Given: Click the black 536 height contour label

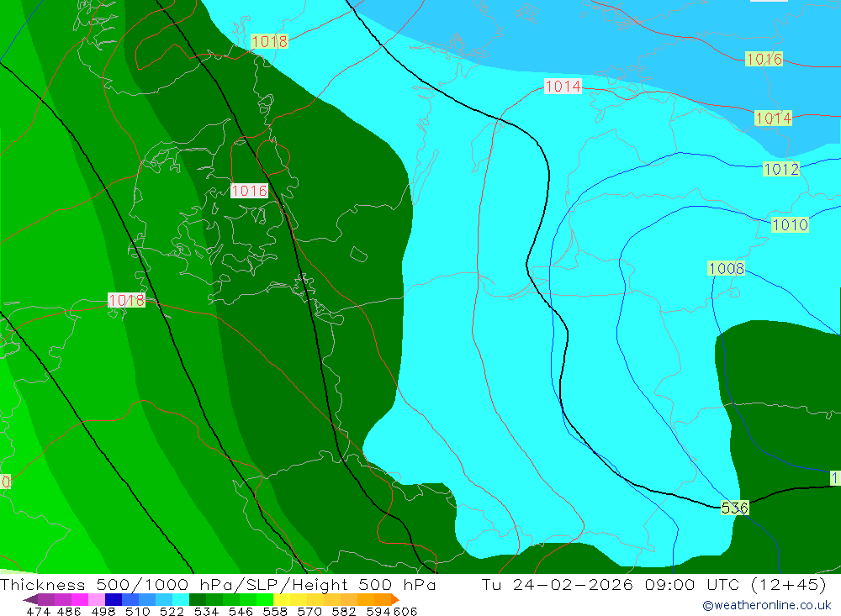Looking at the screenshot, I should tap(734, 508).
